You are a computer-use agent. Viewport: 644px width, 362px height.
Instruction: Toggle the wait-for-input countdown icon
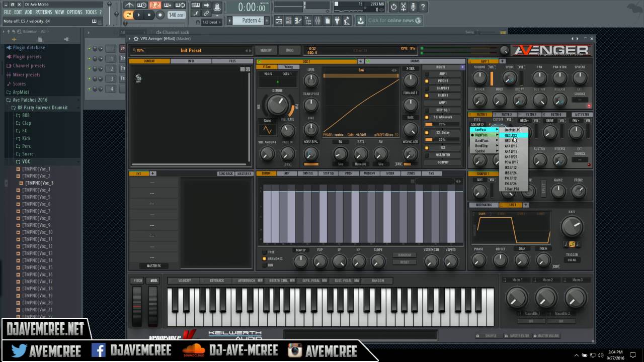click(141, 6)
